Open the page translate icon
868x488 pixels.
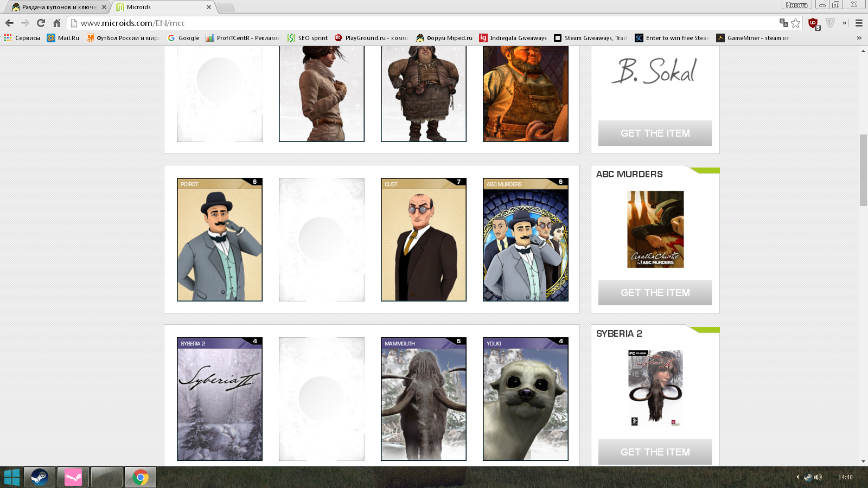pyautogui.click(x=784, y=23)
